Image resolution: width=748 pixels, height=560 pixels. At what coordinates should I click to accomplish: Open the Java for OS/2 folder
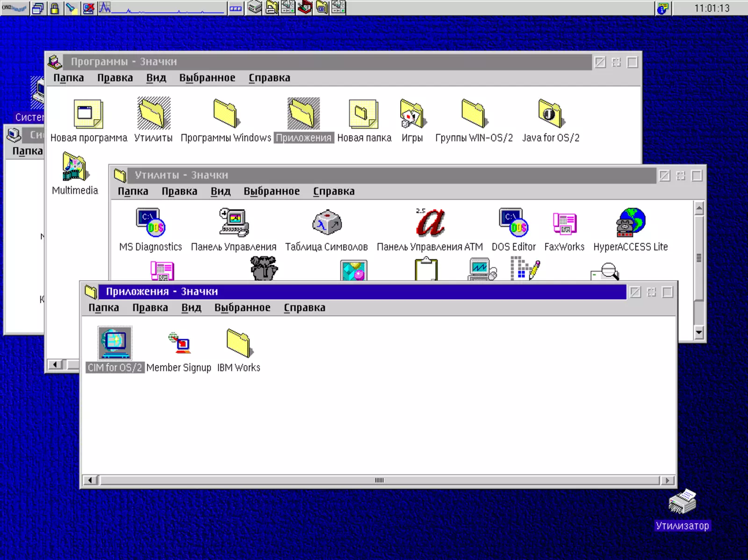pyautogui.click(x=550, y=114)
